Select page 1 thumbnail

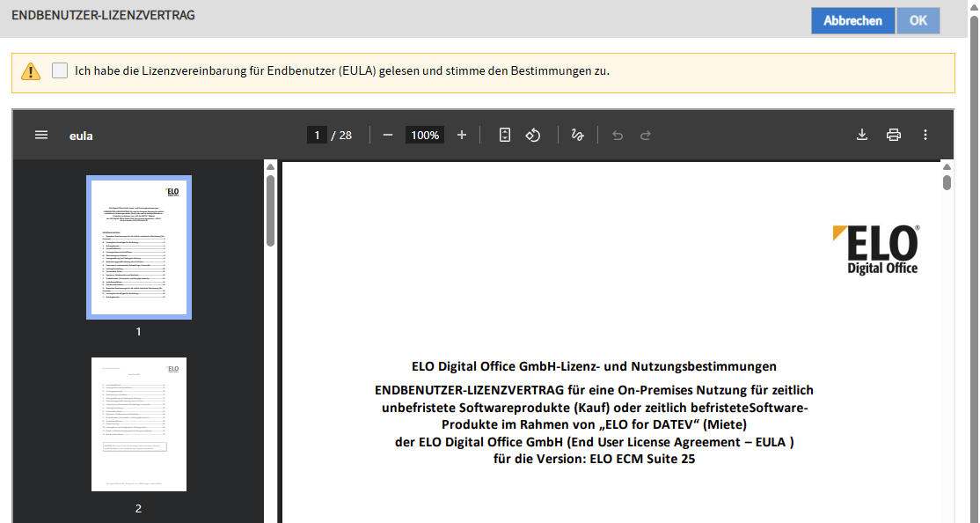pos(139,247)
